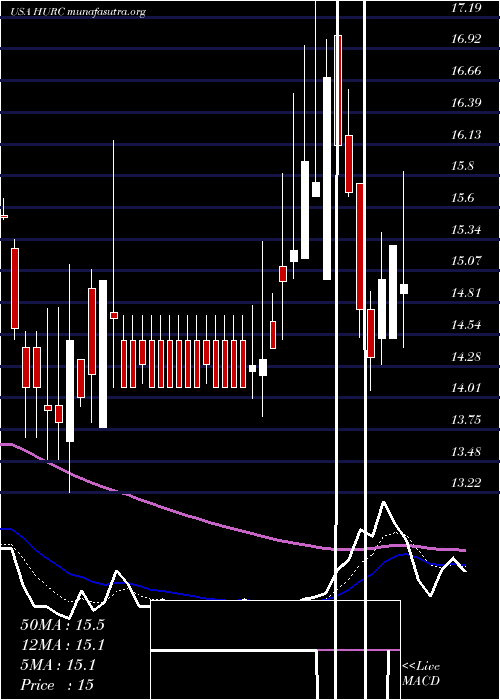Click the '<<Live MACD' label
500x700 pixels.
(x=421, y=674)
